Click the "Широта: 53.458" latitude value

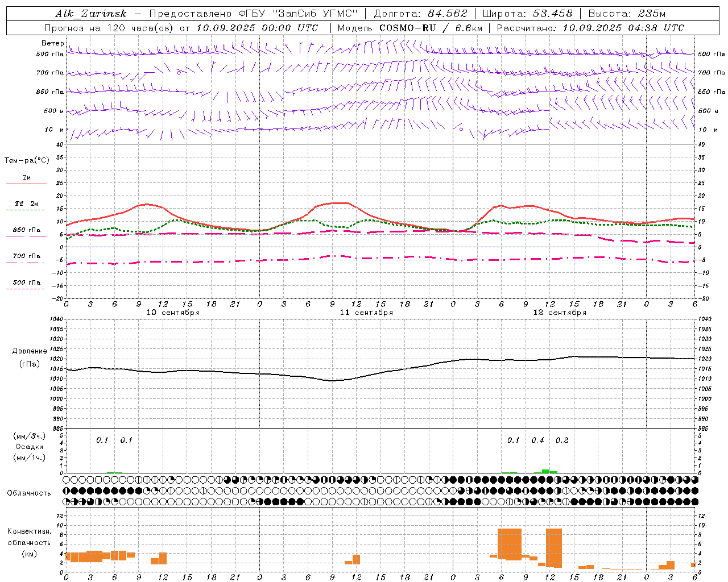[x=527, y=14]
